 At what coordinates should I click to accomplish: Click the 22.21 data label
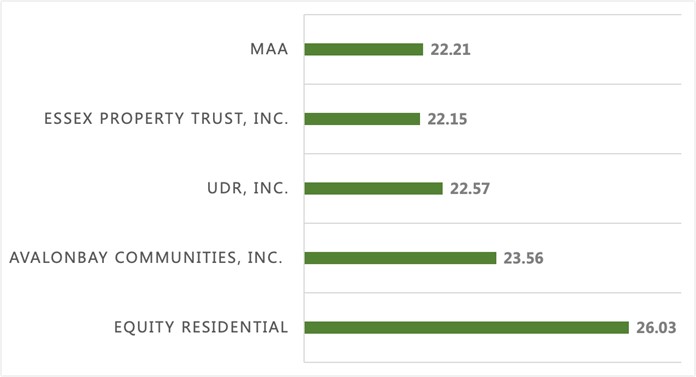point(451,49)
